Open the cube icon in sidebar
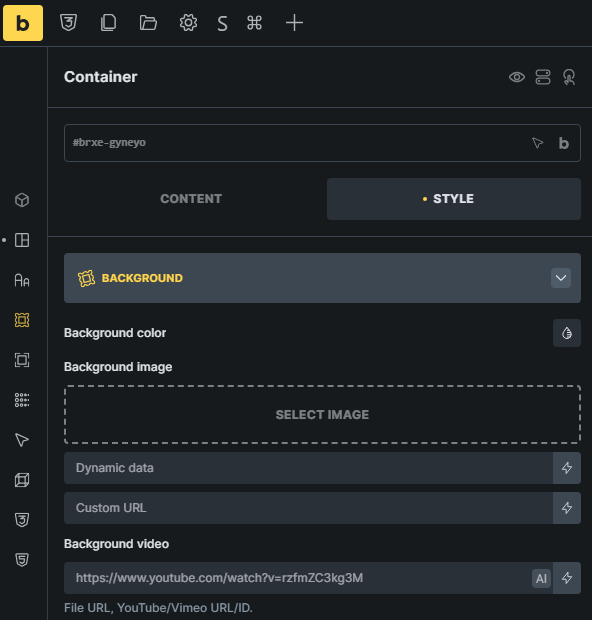This screenshot has width=592, height=620. pos(22,200)
